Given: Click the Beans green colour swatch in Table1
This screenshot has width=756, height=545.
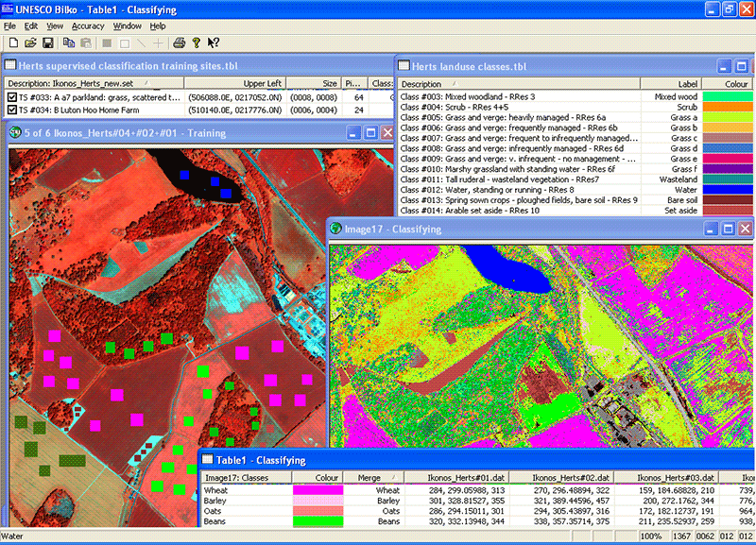Looking at the screenshot, I should coord(318,521).
